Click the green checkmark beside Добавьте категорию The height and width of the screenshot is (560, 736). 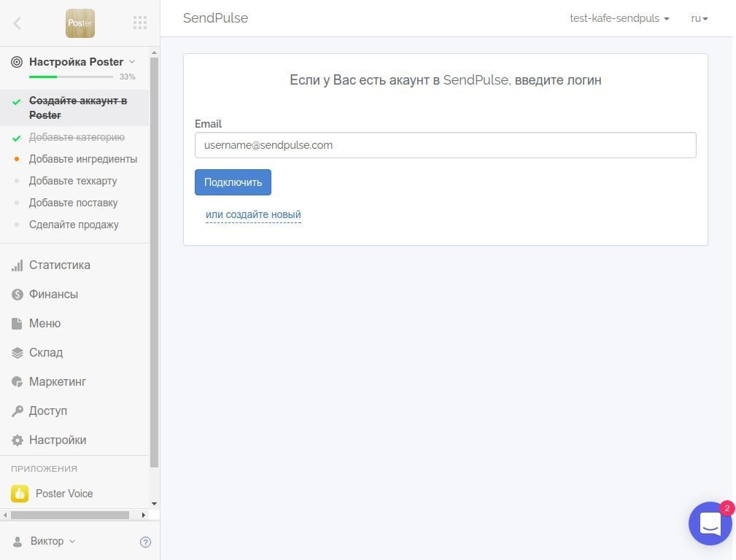point(17,138)
